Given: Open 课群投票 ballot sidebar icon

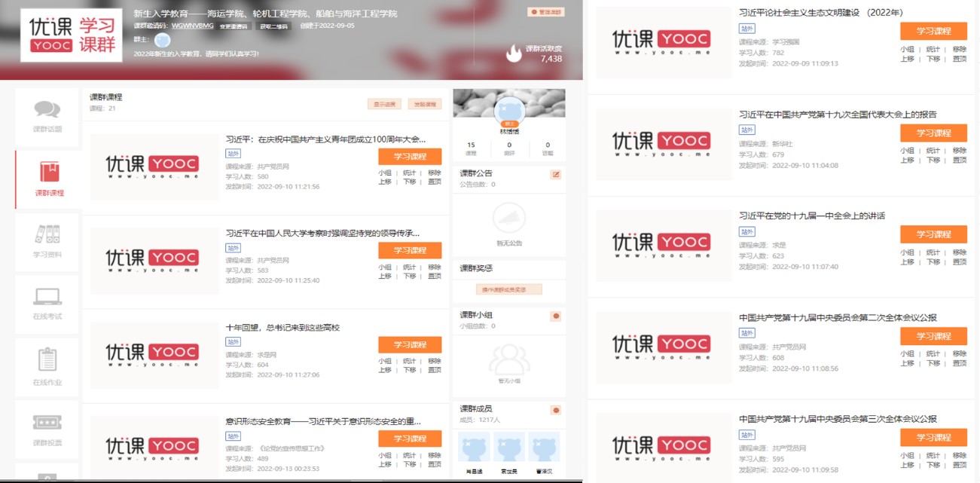Looking at the screenshot, I should pos(47,423).
